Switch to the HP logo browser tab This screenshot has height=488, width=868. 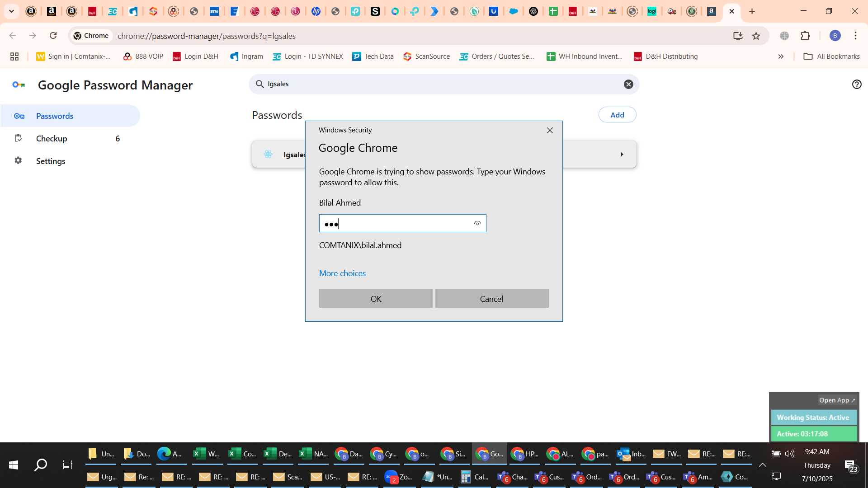[316, 11]
